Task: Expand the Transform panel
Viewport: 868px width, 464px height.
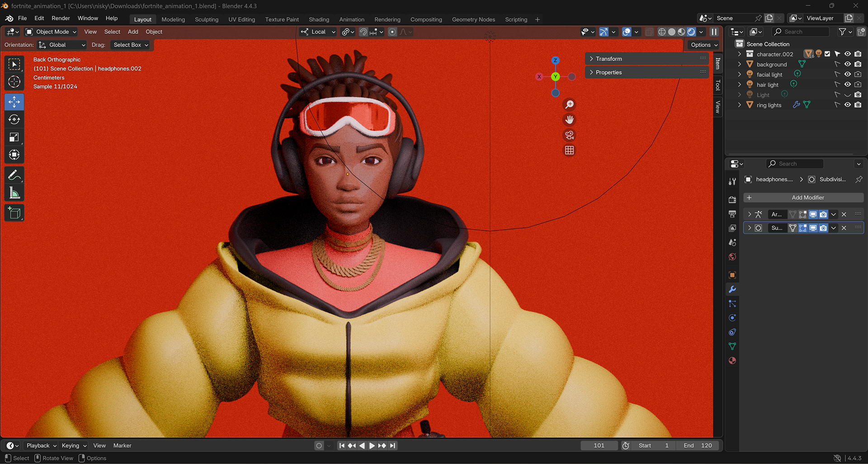Action: pos(646,59)
